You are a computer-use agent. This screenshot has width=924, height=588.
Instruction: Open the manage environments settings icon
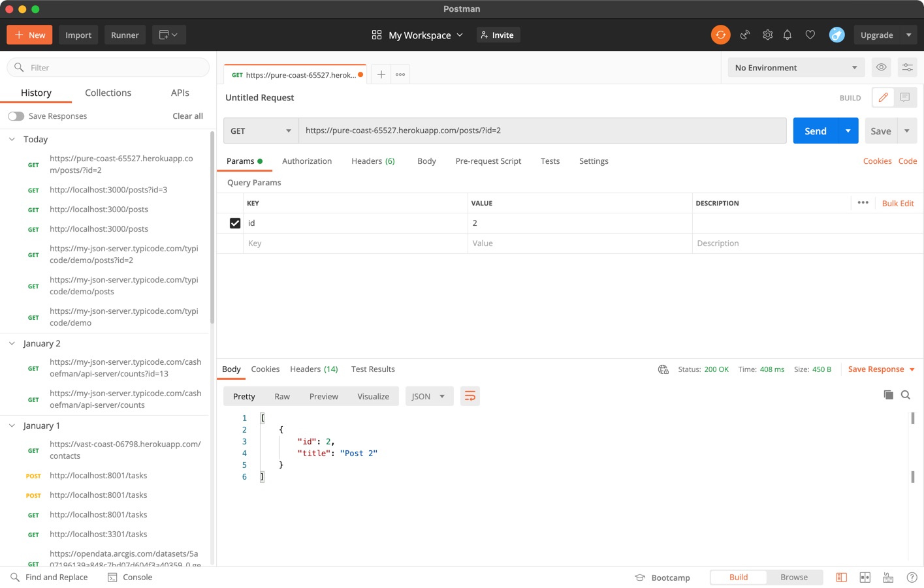907,67
